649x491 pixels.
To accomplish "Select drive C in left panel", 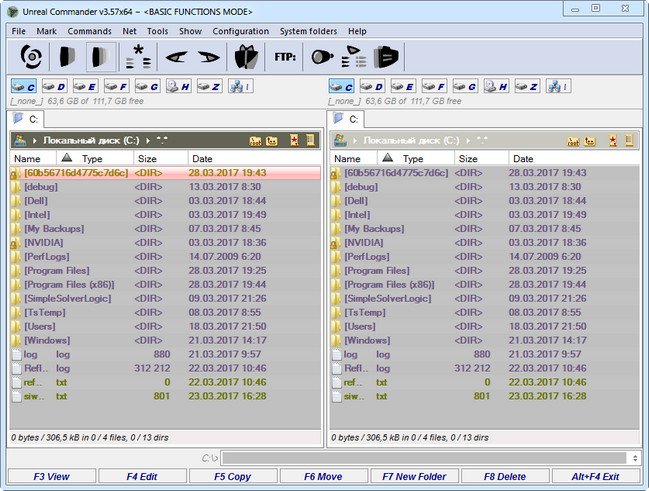I will pyautogui.click(x=24, y=87).
